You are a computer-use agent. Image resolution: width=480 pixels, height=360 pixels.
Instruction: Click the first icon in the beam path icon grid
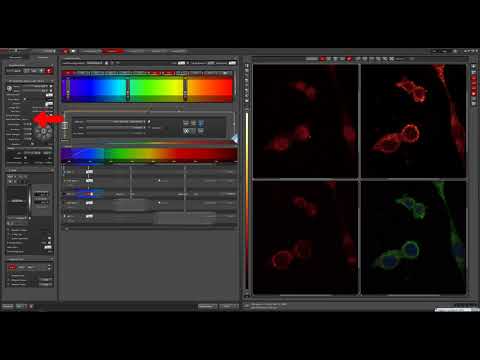point(186,123)
